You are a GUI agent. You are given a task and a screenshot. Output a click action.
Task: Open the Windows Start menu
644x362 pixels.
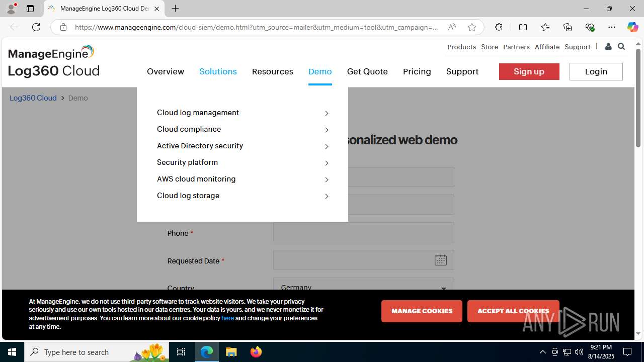[x=12, y=352]
